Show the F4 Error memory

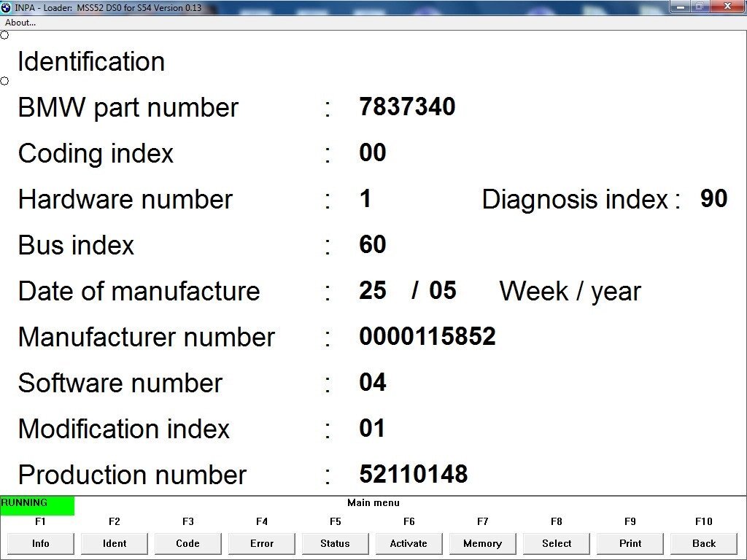point(262,543)
